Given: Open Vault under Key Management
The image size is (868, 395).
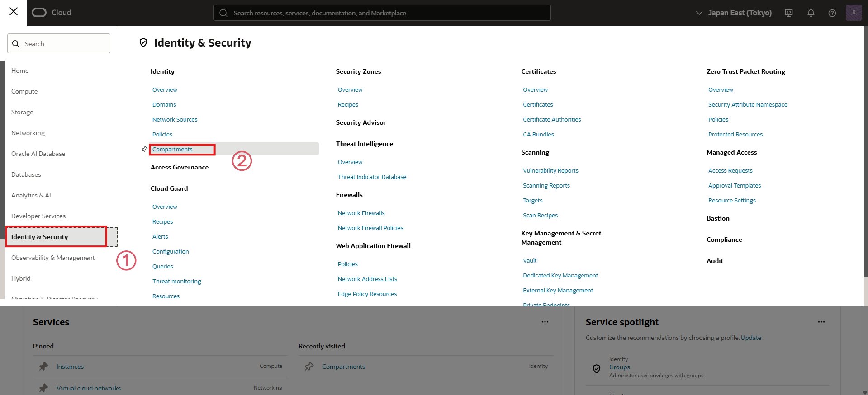Looking at the screenshot, I should pos(530,260).
